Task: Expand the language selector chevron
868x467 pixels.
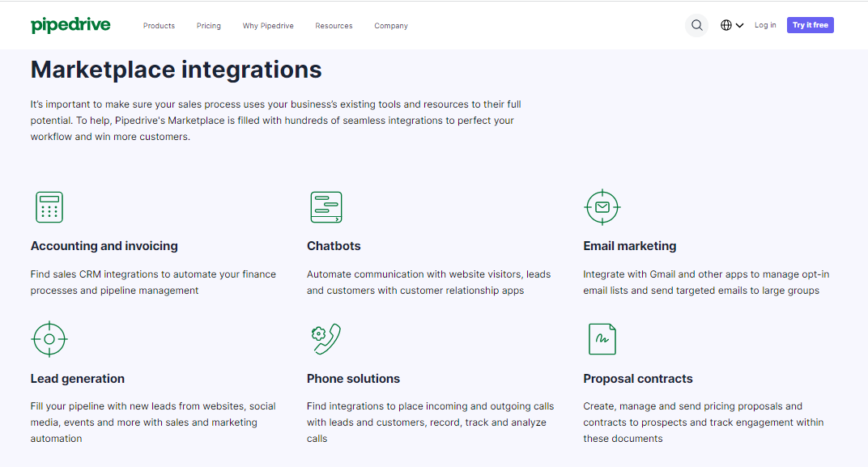Action: (x=739, y=25)
